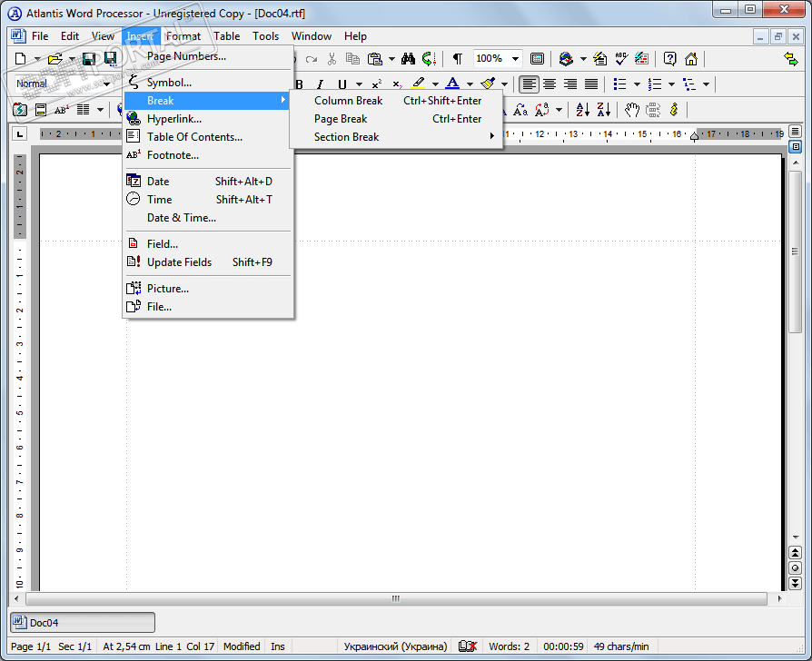Run spell check with ABC checkmark icon
Image resolution: width=812 pixels, height=661 pixels.
(x=621, y=58)
